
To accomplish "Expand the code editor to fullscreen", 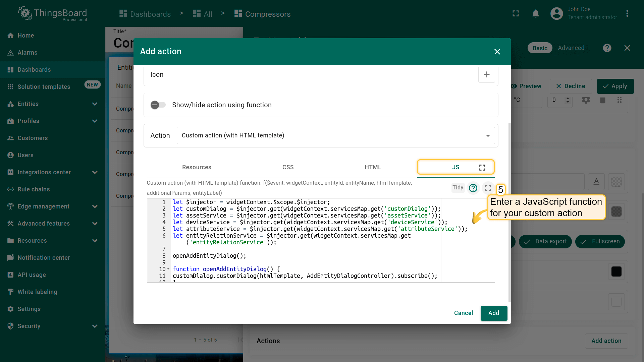I will point(488,188).
